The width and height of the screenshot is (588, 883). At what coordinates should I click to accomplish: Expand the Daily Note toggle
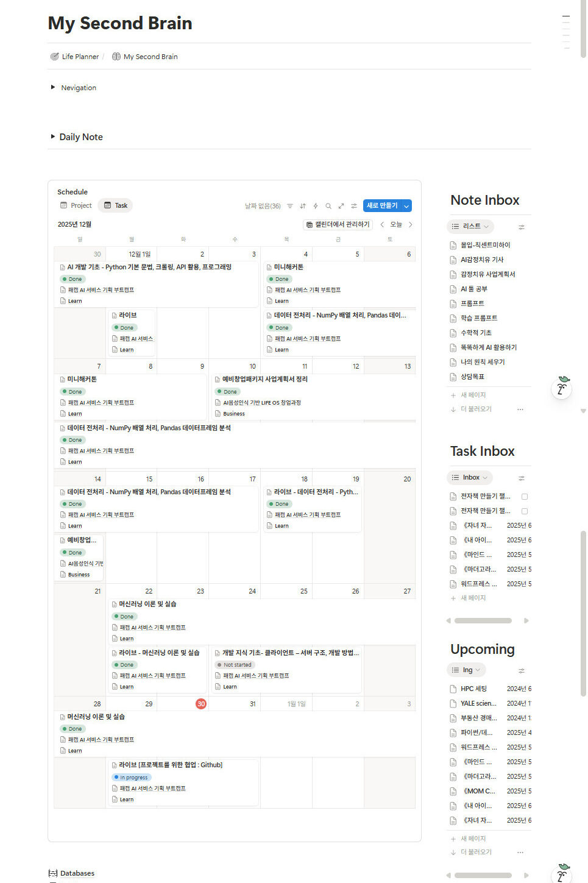click(x=53, y=137)
